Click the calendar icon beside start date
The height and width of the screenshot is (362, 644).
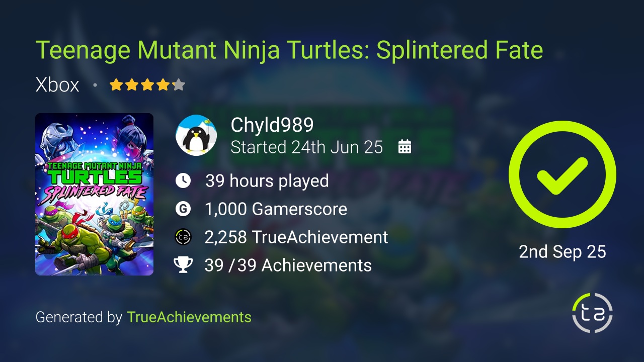click(x=405, y=147)
